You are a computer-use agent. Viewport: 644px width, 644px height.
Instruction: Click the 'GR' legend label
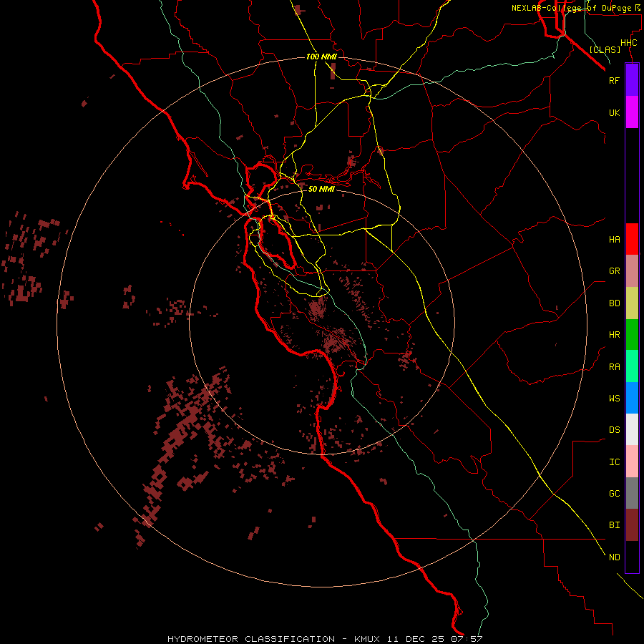click(614, 271)
